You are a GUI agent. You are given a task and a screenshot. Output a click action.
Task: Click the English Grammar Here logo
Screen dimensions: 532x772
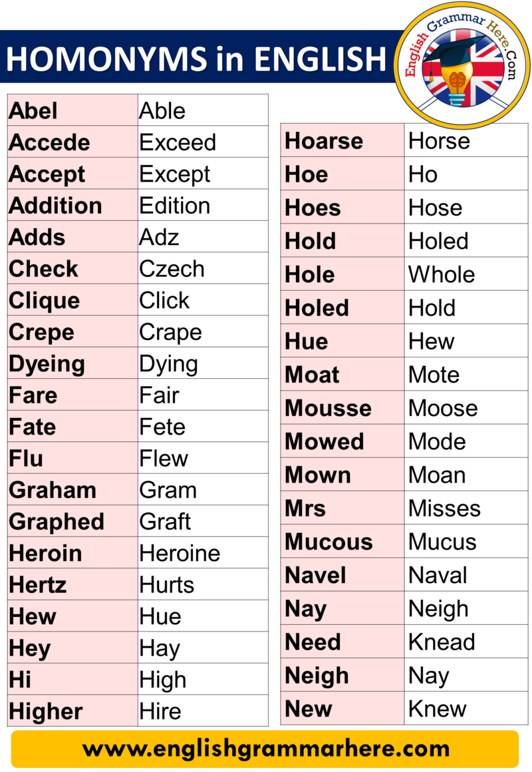click(462, 65)
